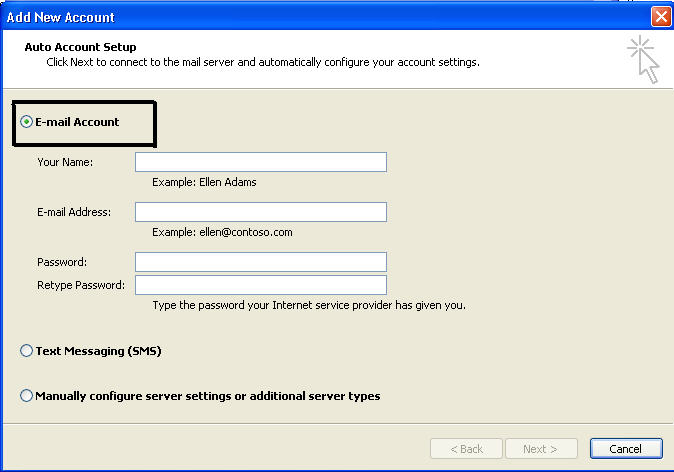Choose the Text Messaging (SMS) option

(27, 351)
